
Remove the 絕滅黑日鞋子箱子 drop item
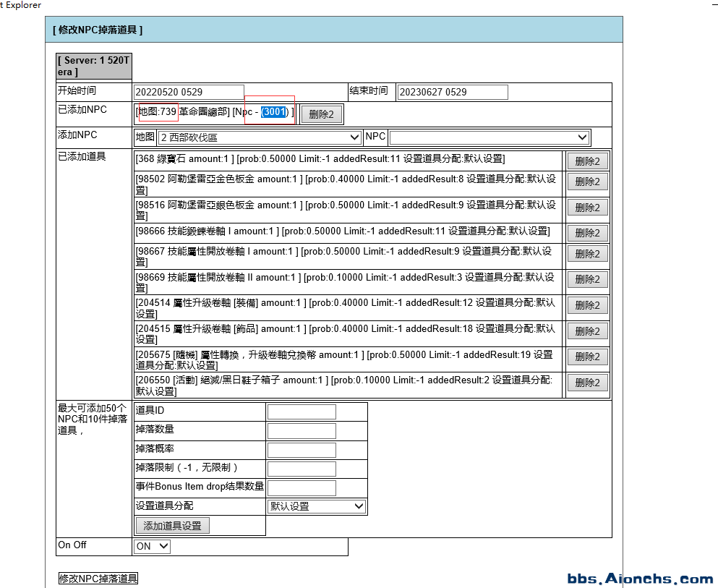pyautogui.click(x=588, y=383)
